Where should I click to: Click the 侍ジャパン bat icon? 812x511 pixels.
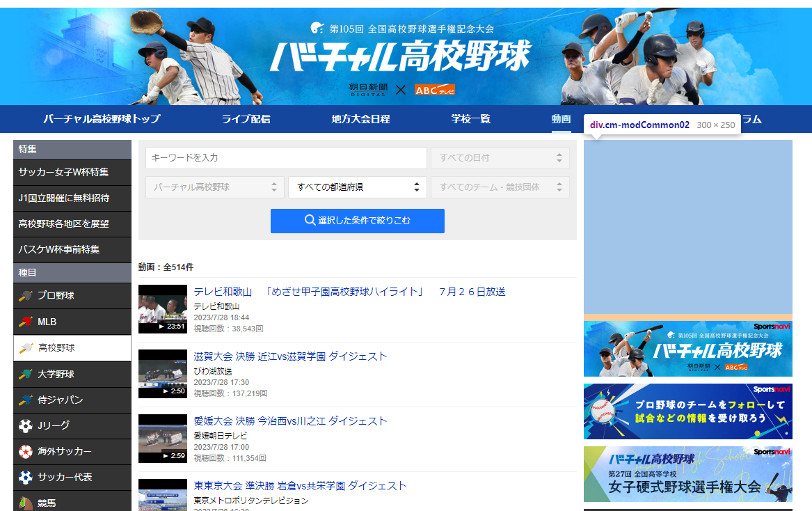(x=25, y=400)
